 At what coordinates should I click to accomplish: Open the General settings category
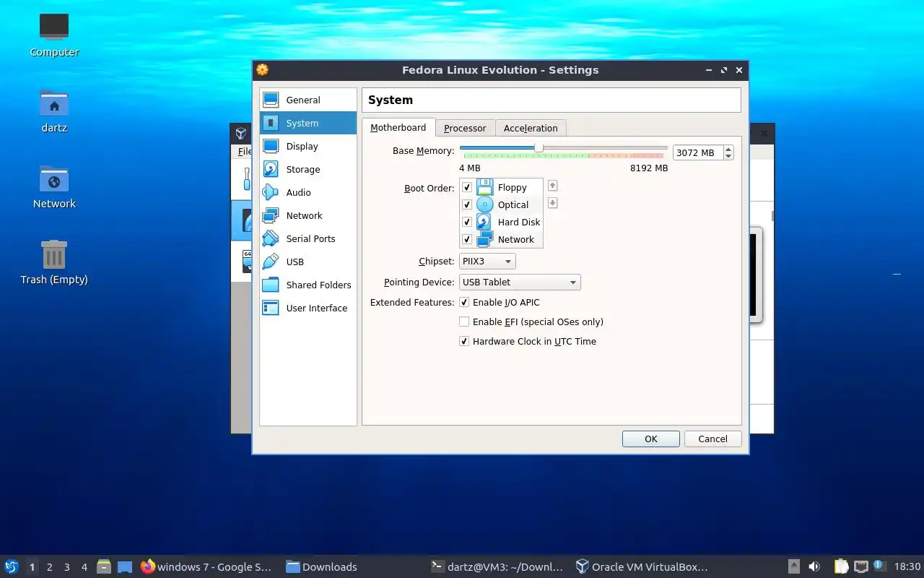pyautogui.click(x=308, y=100)
